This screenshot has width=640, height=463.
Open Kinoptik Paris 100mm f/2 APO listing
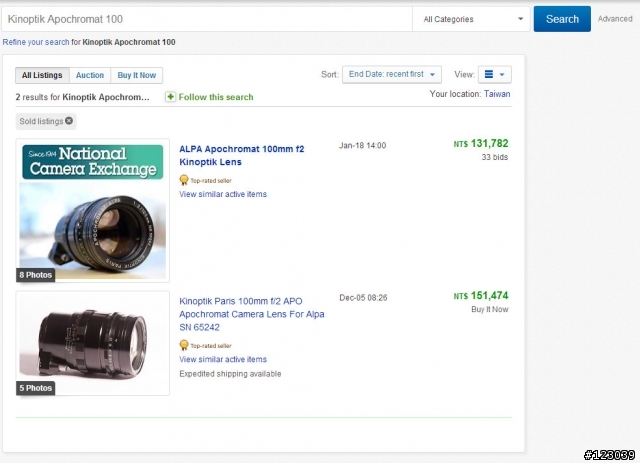(x=252, y=314)
